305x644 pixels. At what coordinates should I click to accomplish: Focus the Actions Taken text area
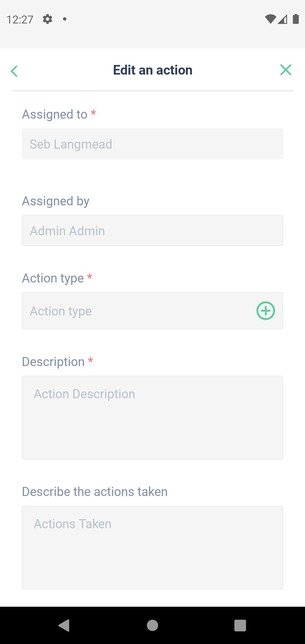pyautogui.click(x=152, y=547)
